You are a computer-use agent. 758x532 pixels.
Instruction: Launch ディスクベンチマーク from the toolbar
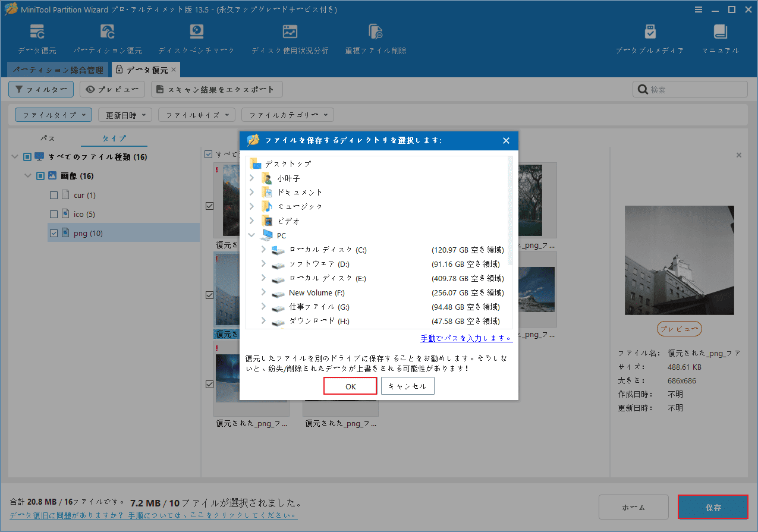coord(196,37)
